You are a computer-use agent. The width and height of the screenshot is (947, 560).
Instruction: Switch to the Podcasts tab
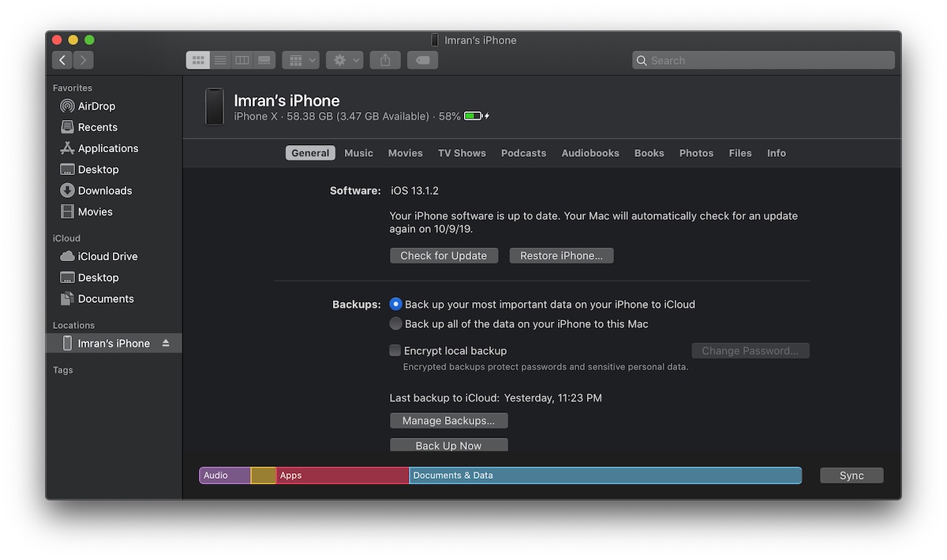[x=523, y=152]
